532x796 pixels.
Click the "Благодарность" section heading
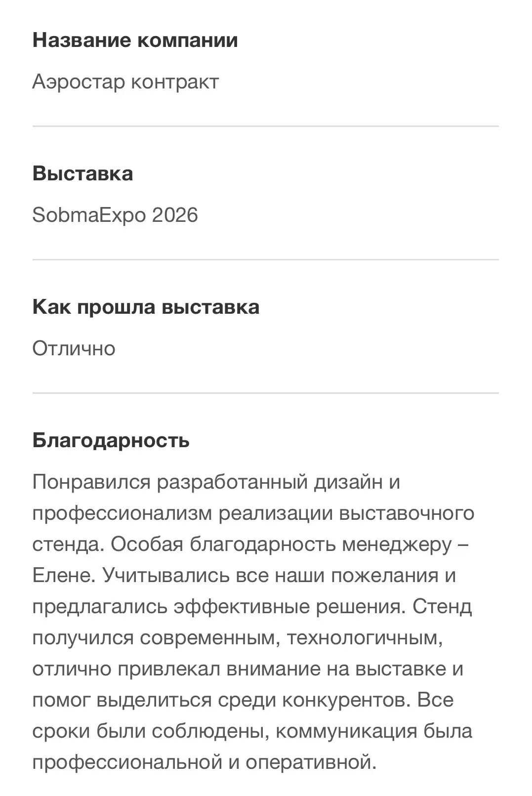pos(111,440)
